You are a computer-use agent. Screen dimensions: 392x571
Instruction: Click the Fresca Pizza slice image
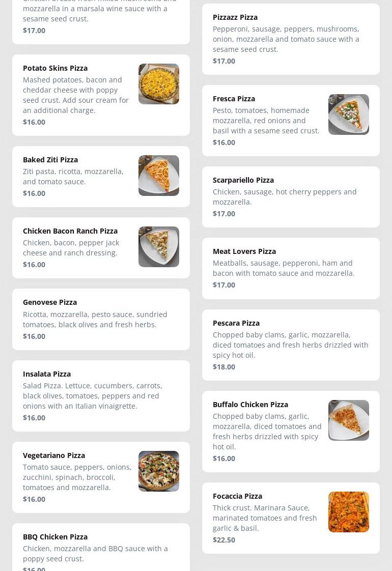click(348, 115)
